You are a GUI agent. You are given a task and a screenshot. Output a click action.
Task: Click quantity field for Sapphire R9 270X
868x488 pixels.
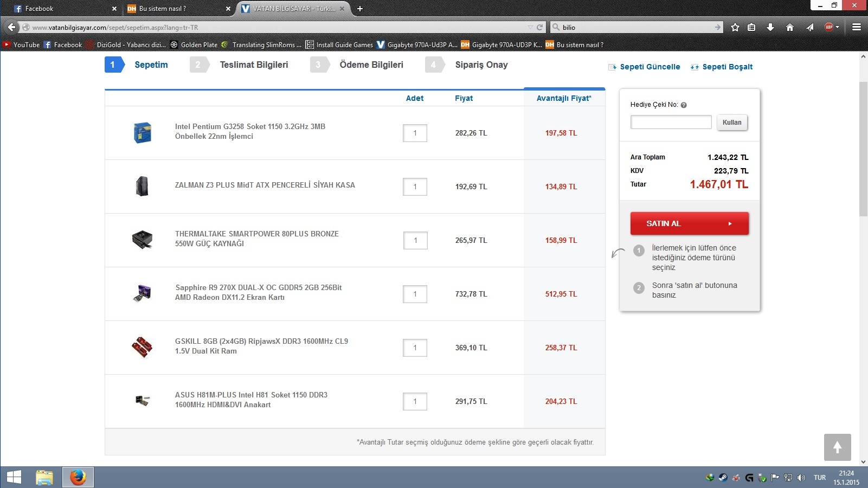[415, 294]
